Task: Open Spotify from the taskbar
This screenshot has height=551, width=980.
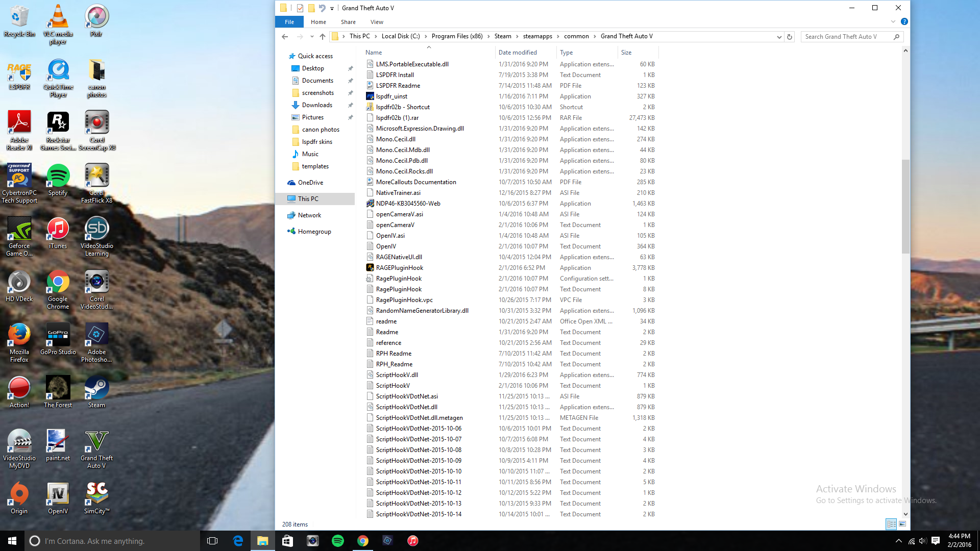Action: 337,541
